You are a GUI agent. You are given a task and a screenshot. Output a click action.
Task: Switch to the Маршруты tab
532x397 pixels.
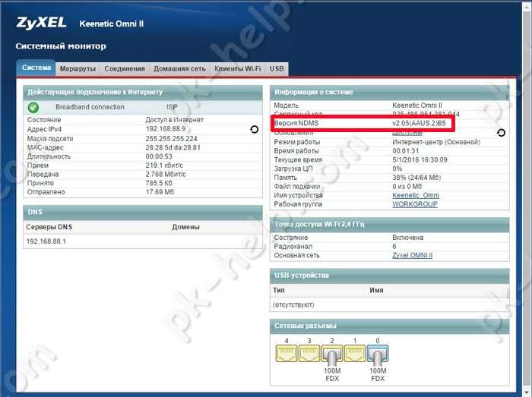coord(78,69)
